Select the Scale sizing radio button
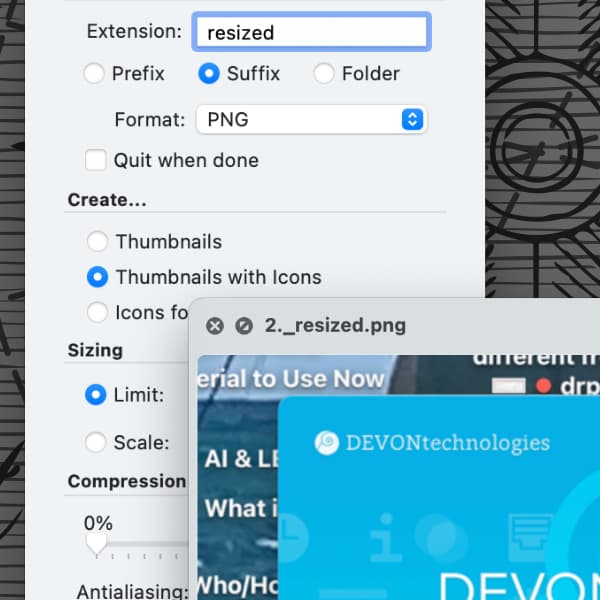The width and height of the screenshot is (600, 600). [96, 442]
